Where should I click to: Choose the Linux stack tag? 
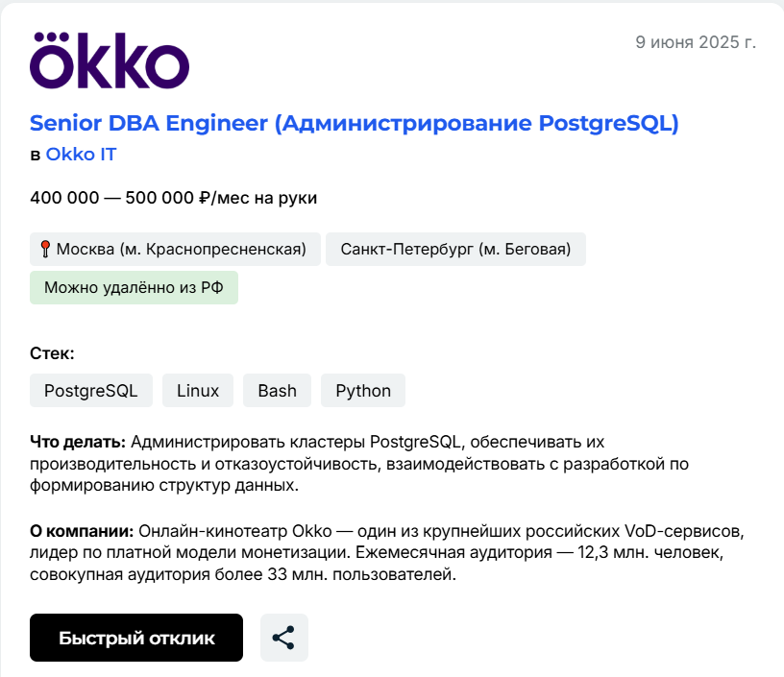(x=198, y=391)
